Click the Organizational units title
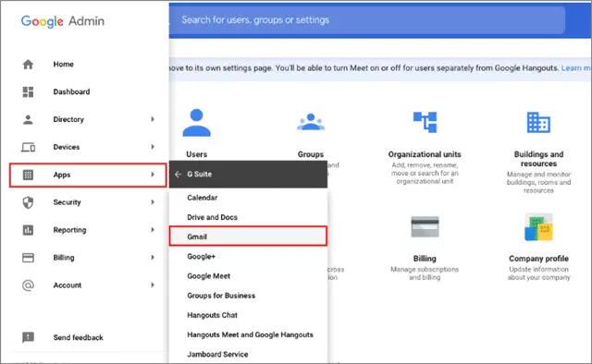The height and width of the screenshot is (364, 592). [x=425, y=154]
